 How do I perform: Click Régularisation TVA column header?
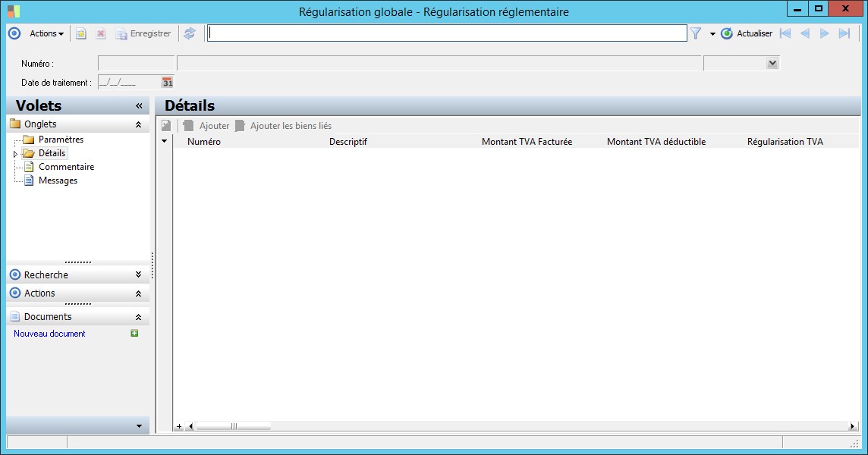785,142
